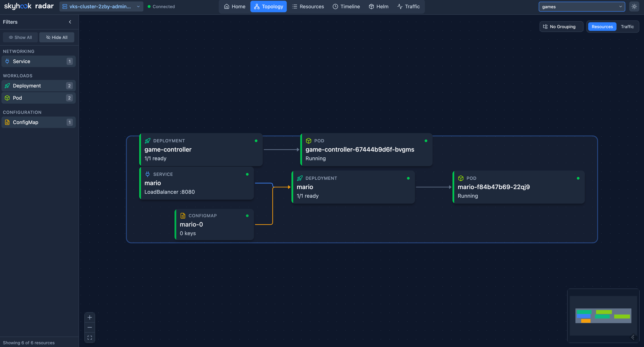Click the skyhook radar logo

[x=29, y=6]
